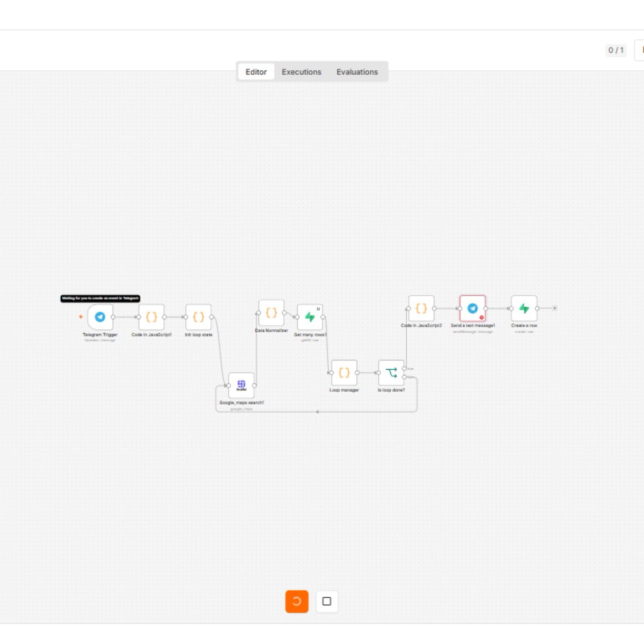Click the 'Waiting for you to create an event' tooltip
The height and width of the screenshot is (644, 644).
(100, 298)
